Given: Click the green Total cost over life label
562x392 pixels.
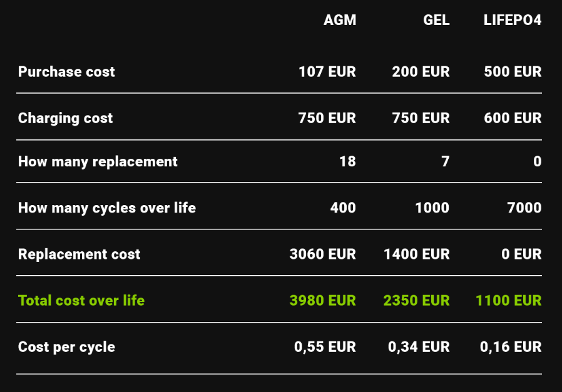Looking at the screenshot, I should [81, 301].
